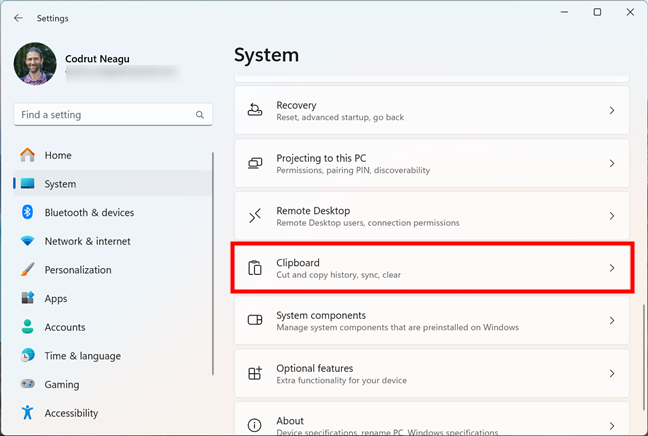Screen dimensions: 648x436
Task: Open Bluetooth & devices section
Action: tap(89, 212)
